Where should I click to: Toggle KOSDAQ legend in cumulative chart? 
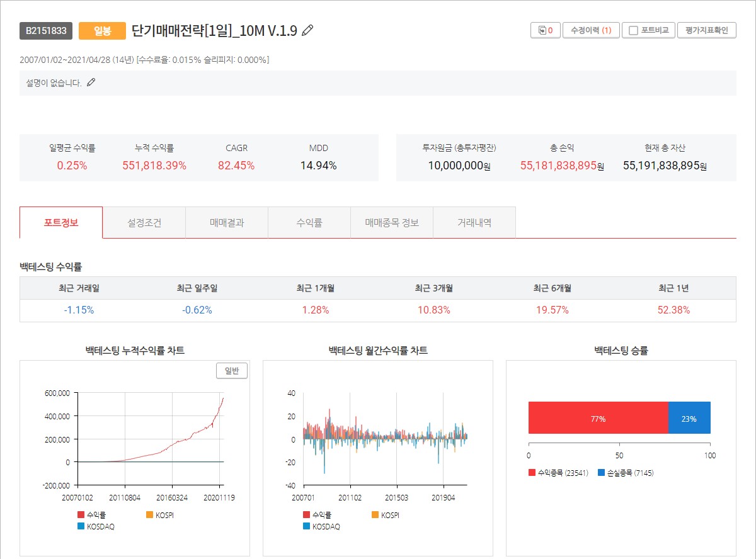click(x=96, y=526)
